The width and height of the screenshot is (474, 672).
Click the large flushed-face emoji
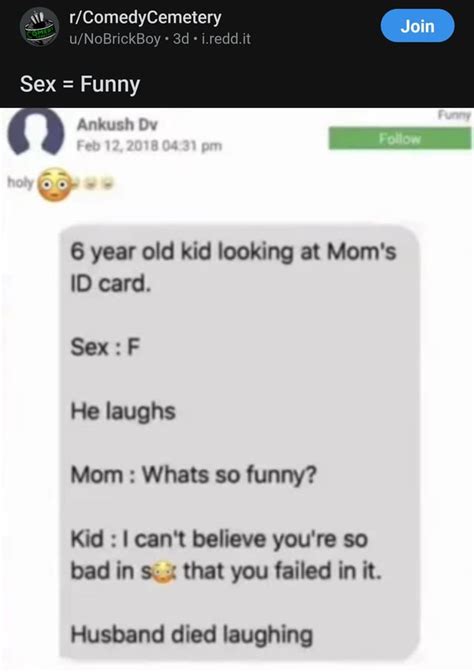[x=54, y=185]
